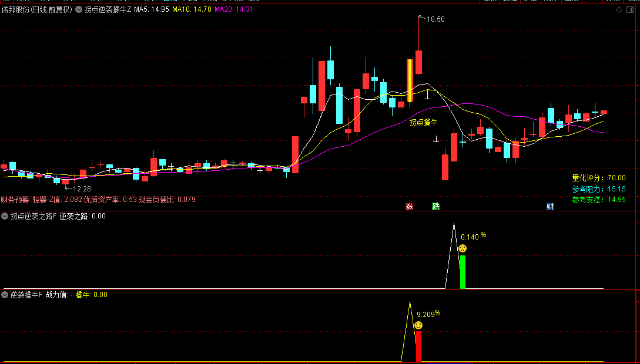This screenshot has height=364, width=640.
Task: Click the 参考支撑: 14.95 readout
Action: tap(599, 200)
